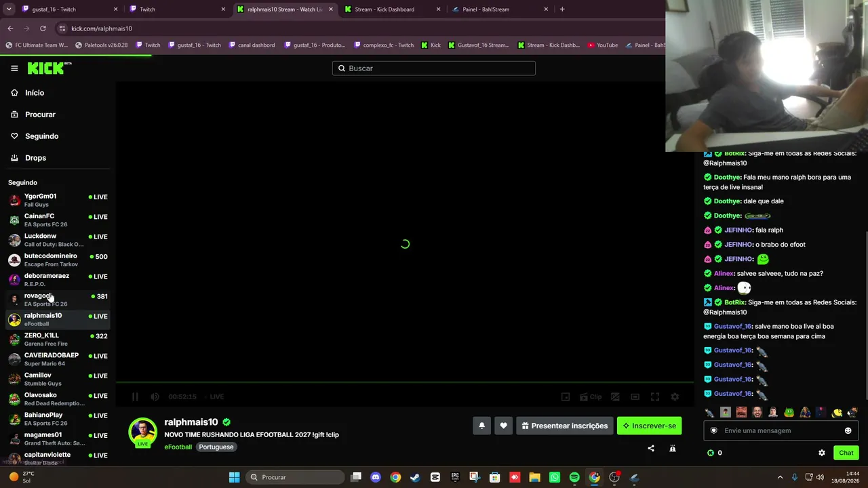Viewport: 868px width, 488px height.
Task: Open butecodomineiro channel in following list
Action: click(58, 260)
